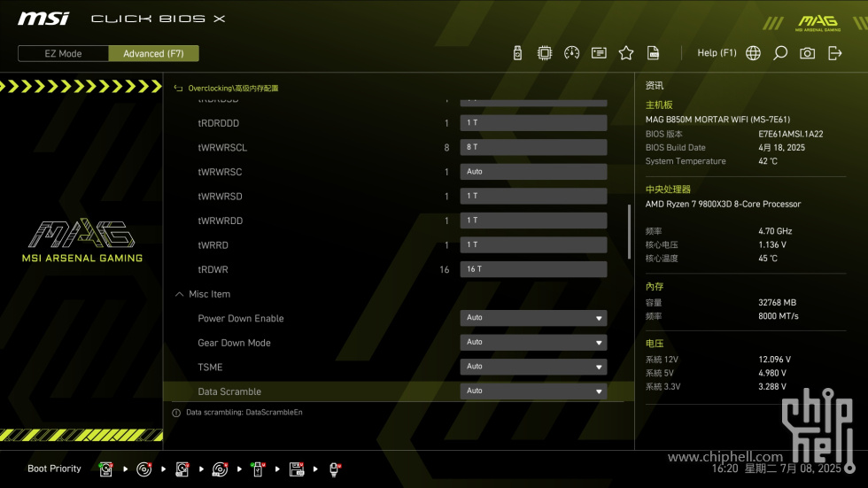The width and height of the screenshot is (868, 488).
Task: Click the tRDWR field showing 16 T
Action: pyautogui.click(x=533, y=269)
